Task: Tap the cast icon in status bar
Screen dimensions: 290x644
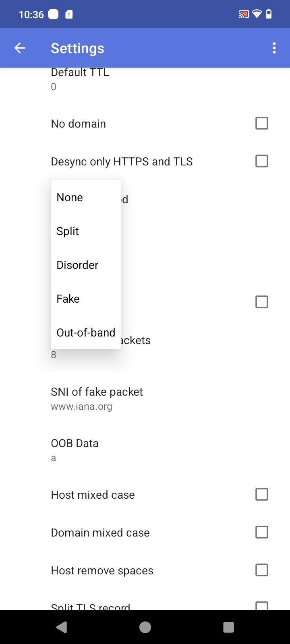Action: coord(243,14)
